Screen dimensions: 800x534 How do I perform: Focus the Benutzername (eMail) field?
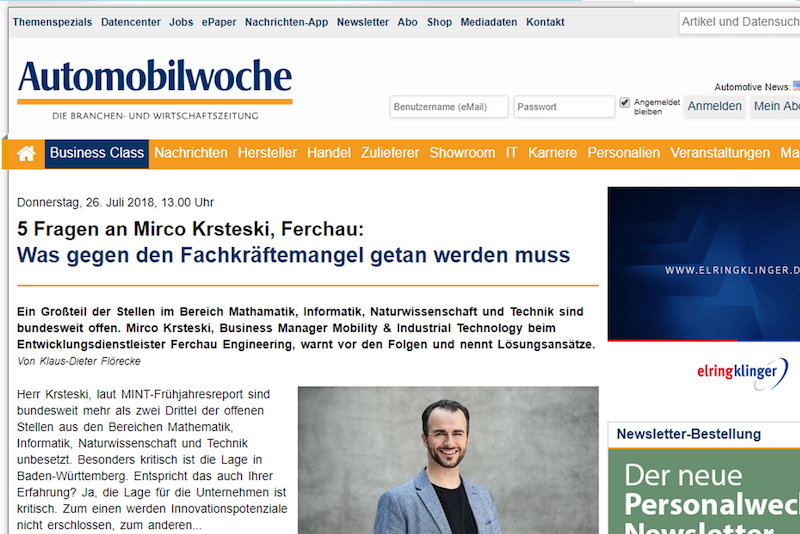pos(449,107)
